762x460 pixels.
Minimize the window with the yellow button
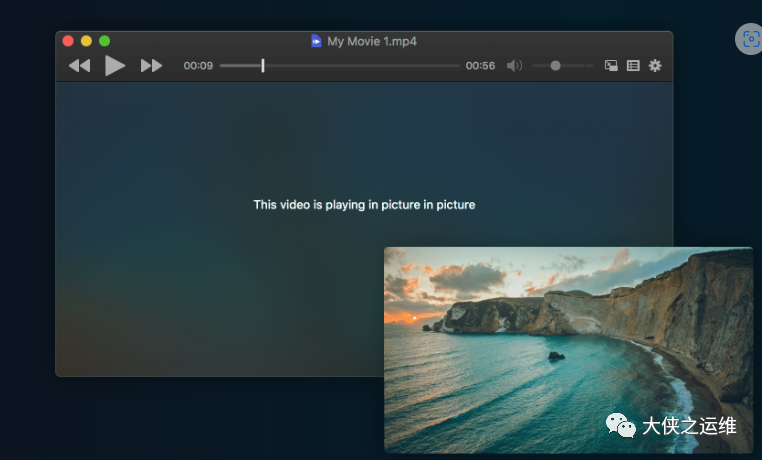(87, 41)
